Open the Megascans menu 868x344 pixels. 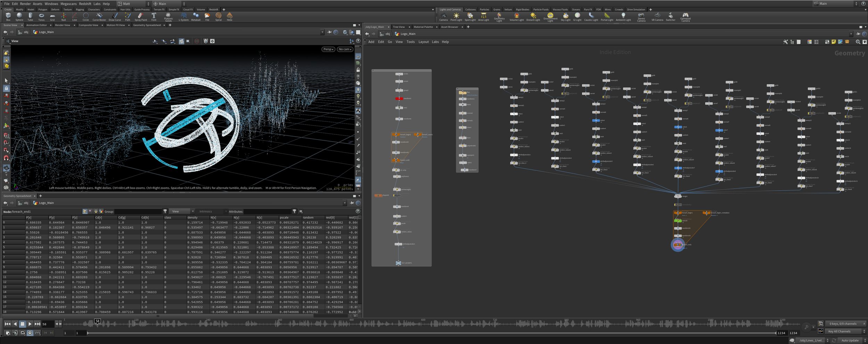coord(68,4)
